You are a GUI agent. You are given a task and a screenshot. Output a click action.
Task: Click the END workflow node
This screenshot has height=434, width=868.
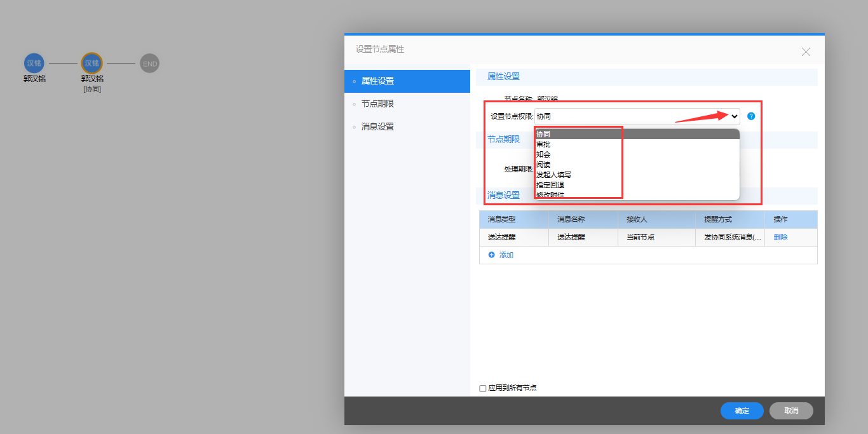[149, 64]
